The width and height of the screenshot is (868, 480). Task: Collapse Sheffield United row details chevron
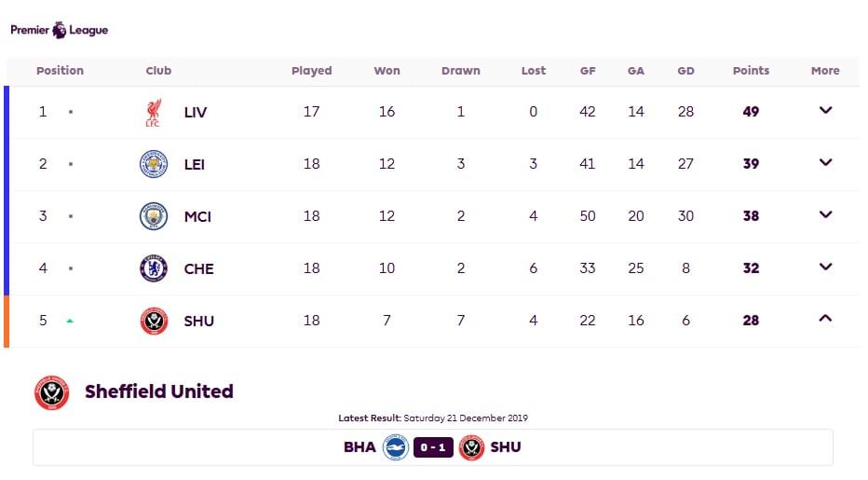[x=825, y=318]
